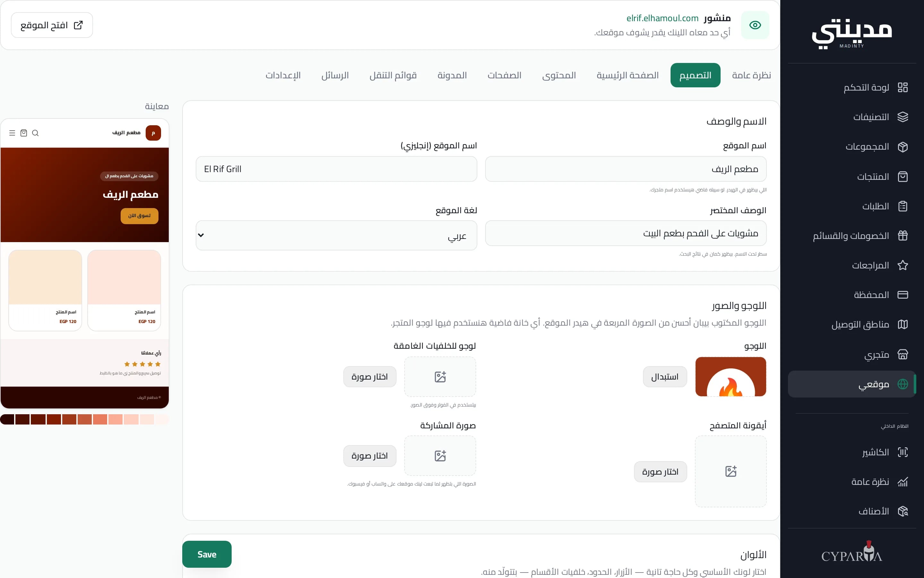Click the الخصومات والقسائم gift icon
This screenshot has width=924, height=578.
pos(903,236)
